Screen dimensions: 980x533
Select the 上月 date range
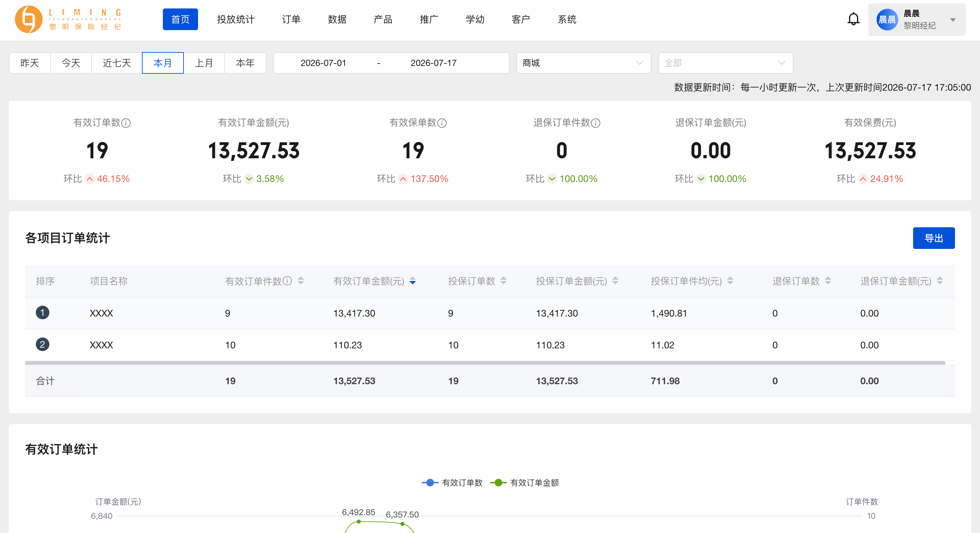pyautogui.click(x=204, y=63)
